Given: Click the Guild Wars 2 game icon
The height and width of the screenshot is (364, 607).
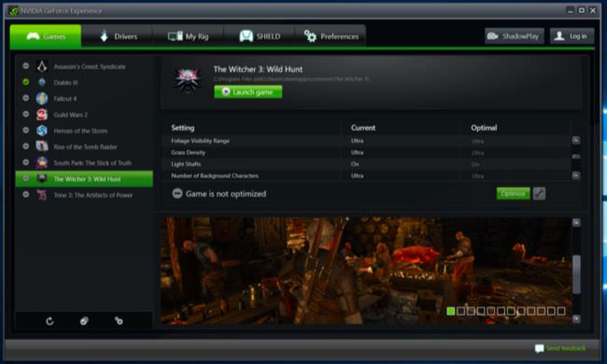Looking at the screenshot, I should [x=42, y=115].
